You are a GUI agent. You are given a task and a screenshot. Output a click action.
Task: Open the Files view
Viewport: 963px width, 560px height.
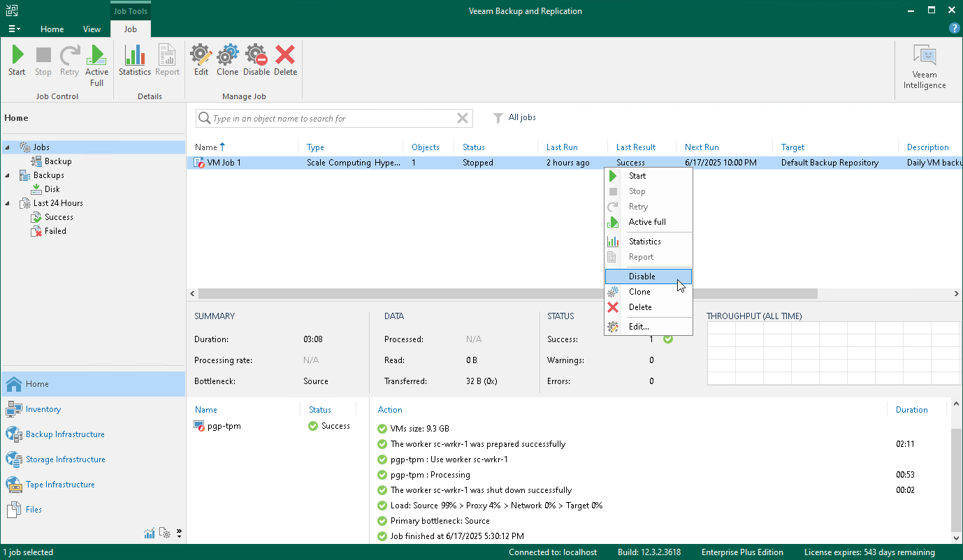click(34, 510)
